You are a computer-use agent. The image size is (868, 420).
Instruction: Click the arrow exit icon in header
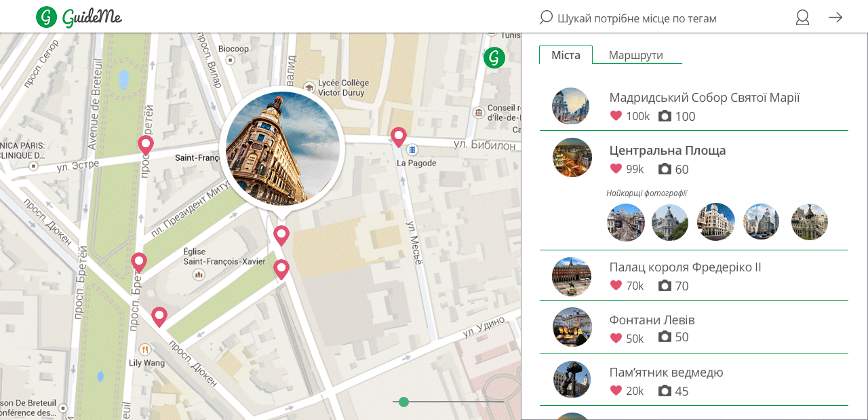[x=835, y=18]
